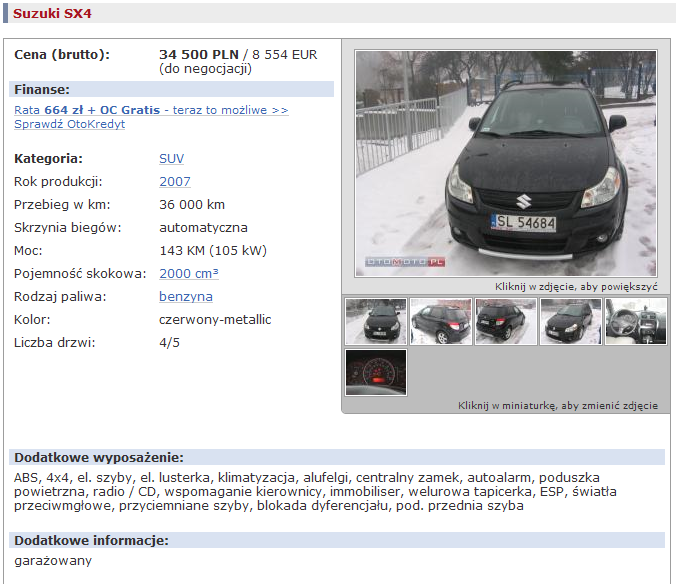Image resolution: width=676 pixels, height=584 pixels.
Task: Select the red dashboard gauge thumbnail
Action: (x=376, y=373)
